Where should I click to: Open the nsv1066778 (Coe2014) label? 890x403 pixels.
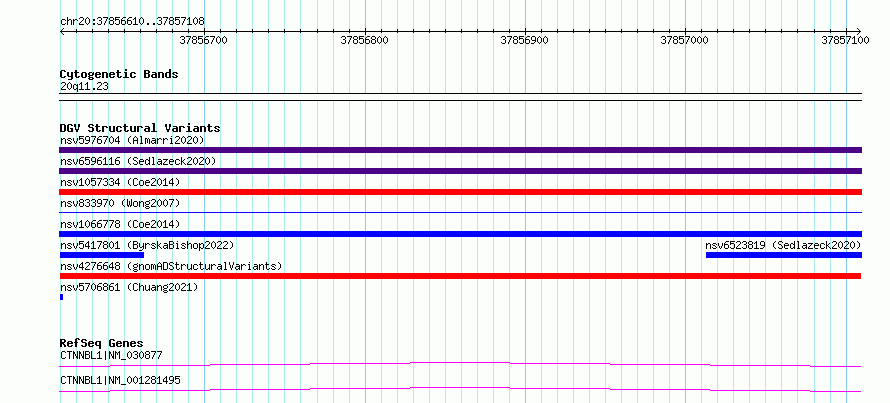point(120,224)
